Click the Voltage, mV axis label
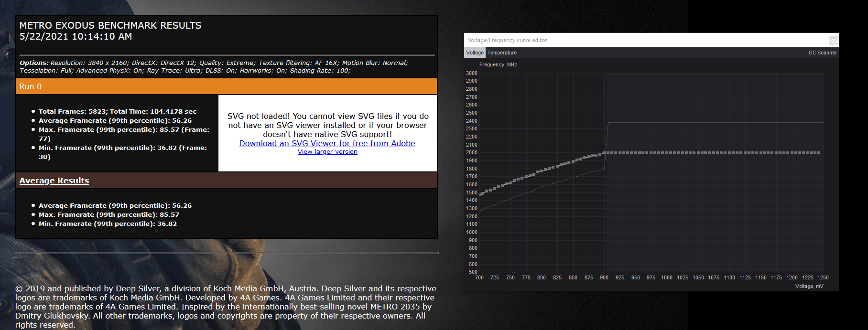 (809, 286)
